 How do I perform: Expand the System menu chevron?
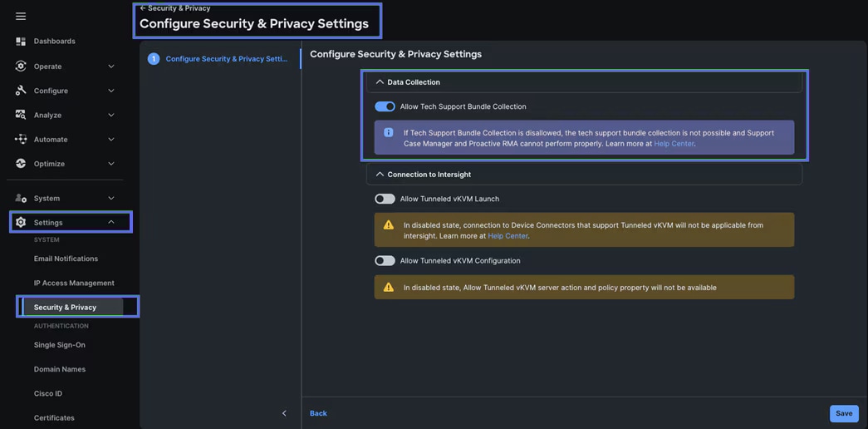click(110, 198)
